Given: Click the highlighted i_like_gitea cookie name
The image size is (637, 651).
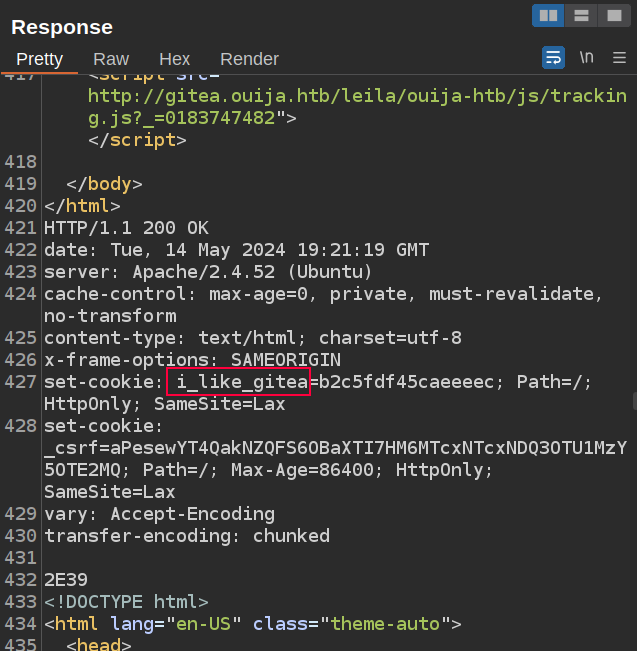Looking at the screenshot, I should click(238, 382).
